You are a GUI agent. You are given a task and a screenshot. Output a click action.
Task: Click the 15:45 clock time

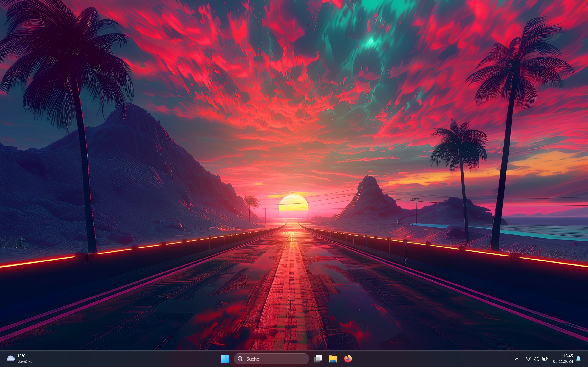tap(568, 356)
